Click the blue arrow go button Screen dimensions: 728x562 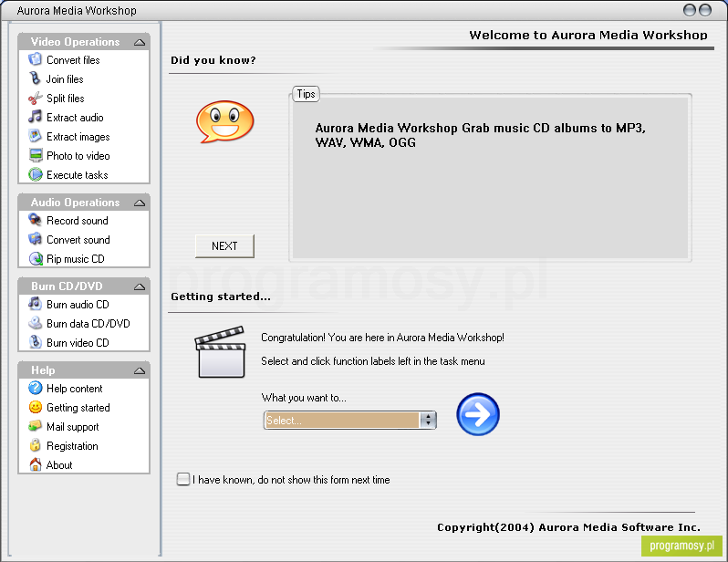(478, 414)
